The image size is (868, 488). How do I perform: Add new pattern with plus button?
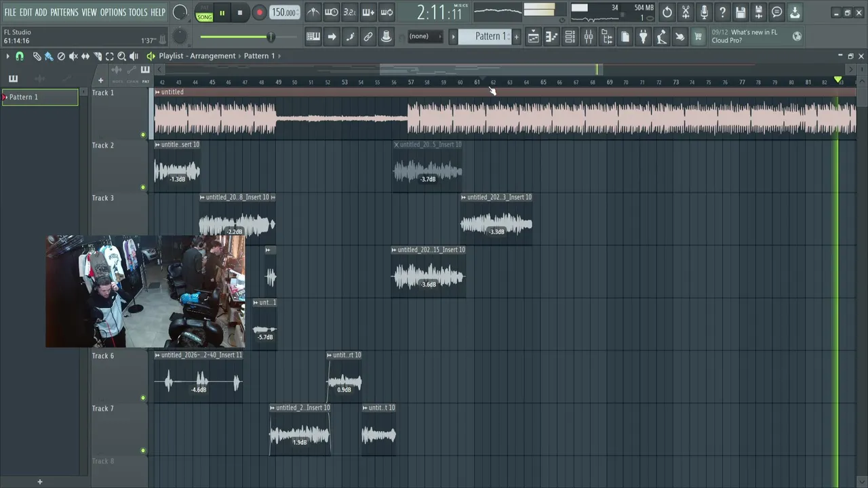[517, 37]
